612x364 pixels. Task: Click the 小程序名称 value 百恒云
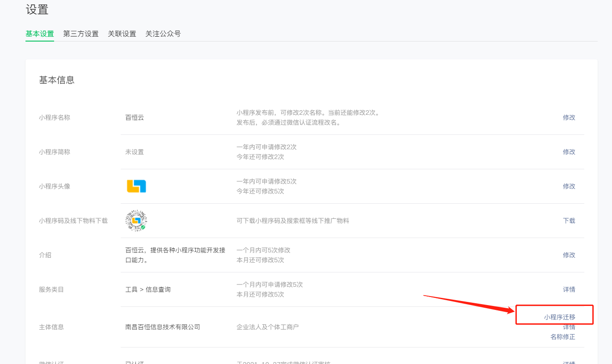click(x=134, y=117)
